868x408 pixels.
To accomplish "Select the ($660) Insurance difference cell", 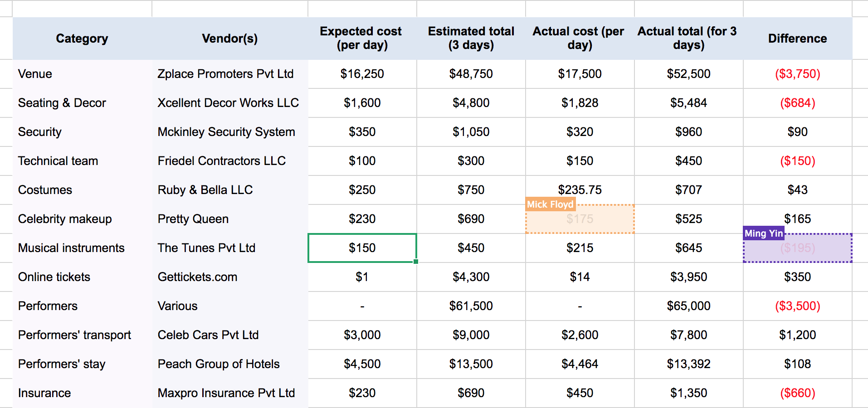I will pyautogui.click(x=797, y=393).
